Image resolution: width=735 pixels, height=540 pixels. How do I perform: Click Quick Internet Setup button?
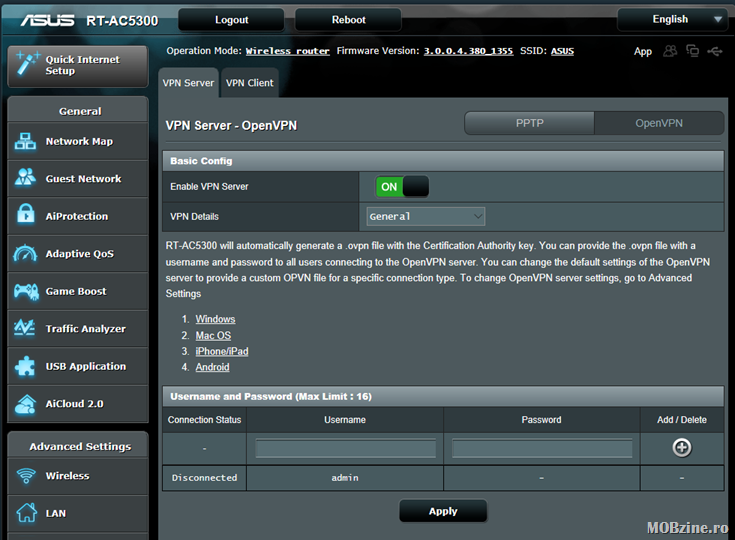pyautogui.click(x=78, y=66)
